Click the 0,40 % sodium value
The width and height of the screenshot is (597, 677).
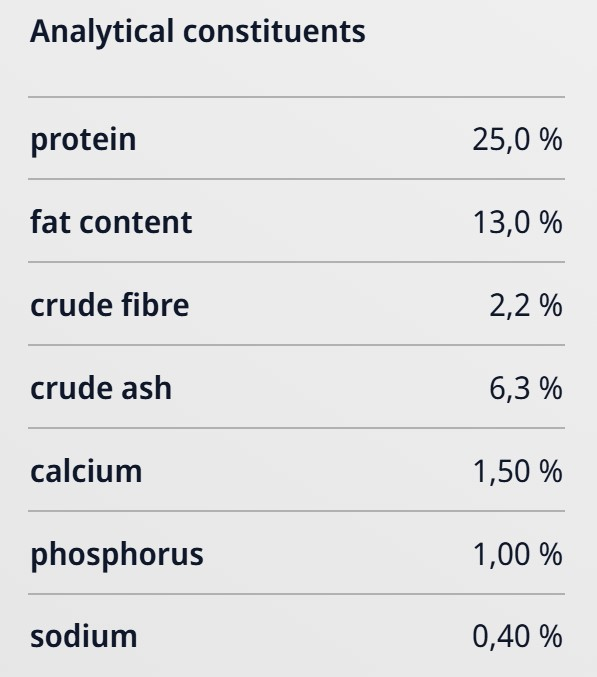tap(517, 637)
